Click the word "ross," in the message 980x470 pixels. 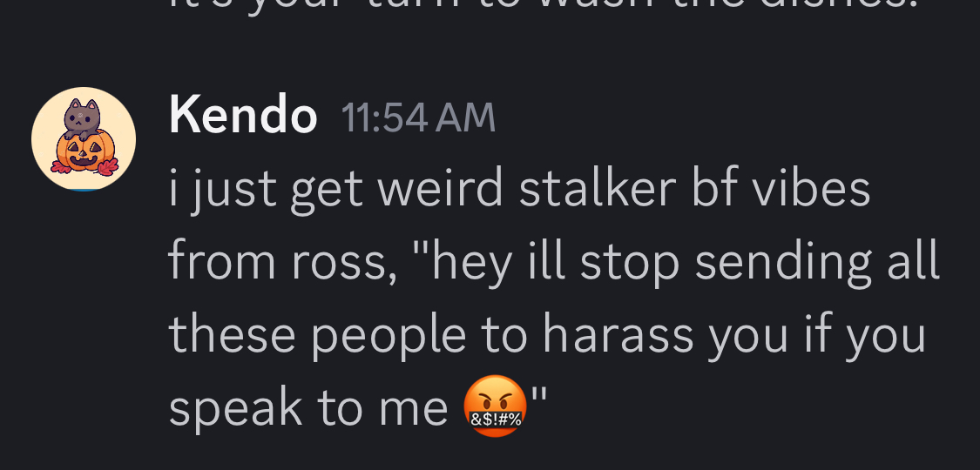coord(344,262)
